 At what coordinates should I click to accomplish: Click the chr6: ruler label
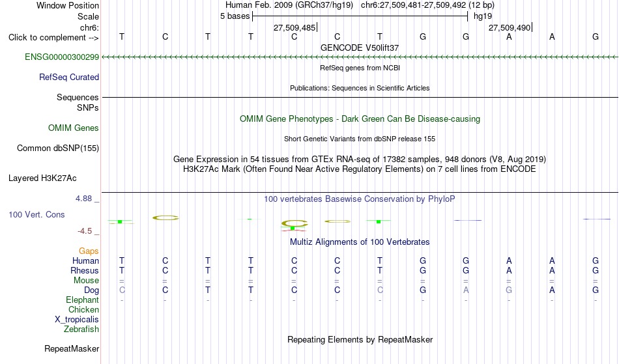point(89,28)
